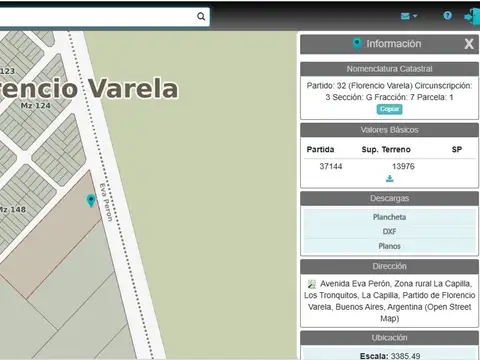Click the Dirección section header
The height and width of the screenshot is (360, 480).
tap(389, 266)
